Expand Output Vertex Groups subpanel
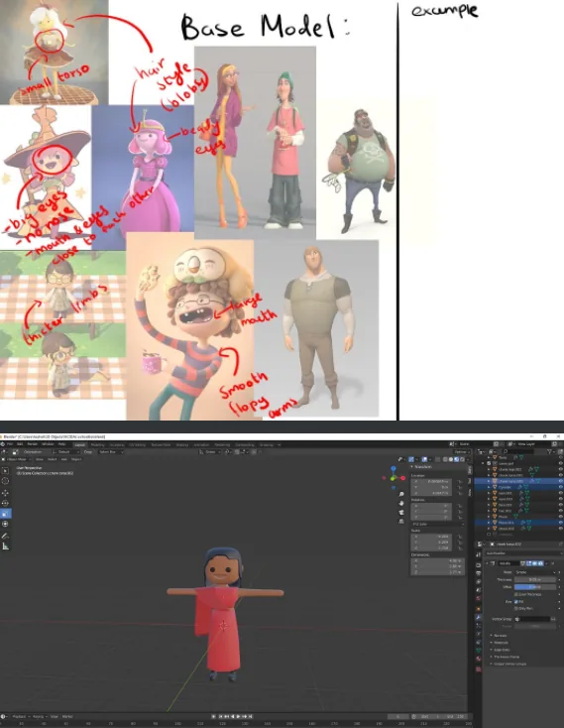 tap(509, 664)
